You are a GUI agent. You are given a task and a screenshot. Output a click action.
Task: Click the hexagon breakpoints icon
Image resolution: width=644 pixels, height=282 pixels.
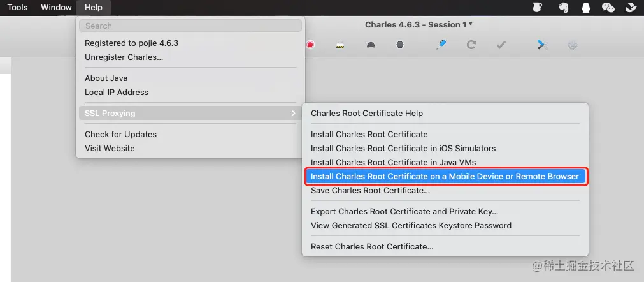coord(400,45)
